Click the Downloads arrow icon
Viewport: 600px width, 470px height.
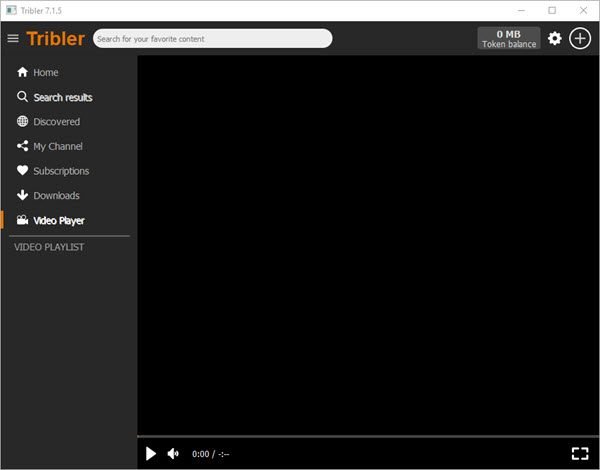coord(22,195)
